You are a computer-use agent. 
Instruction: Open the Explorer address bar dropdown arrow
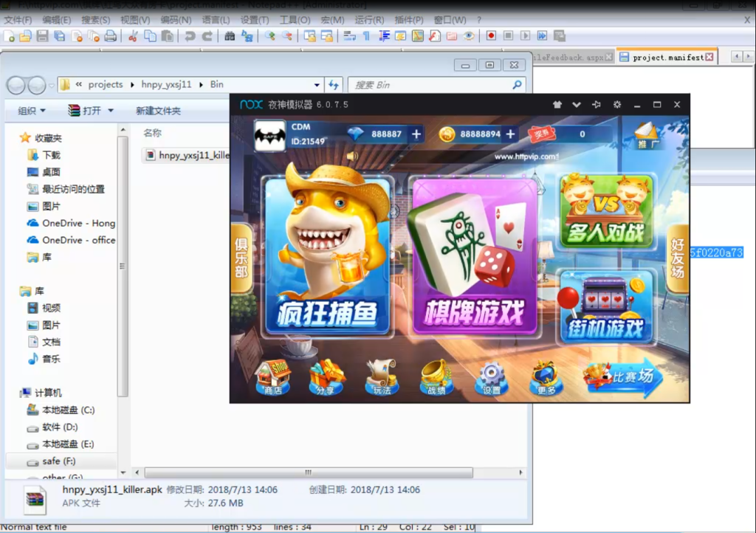point(317,85)
